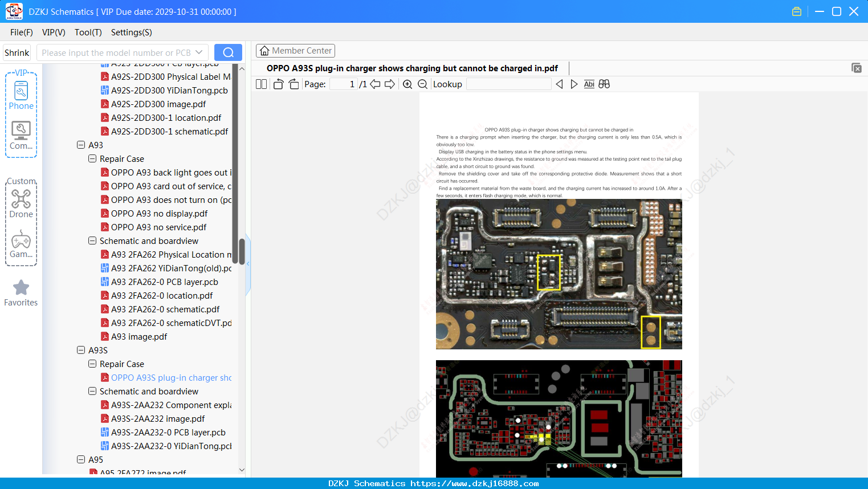Open A93 2FA262-0 schematic.pdf
This screenshot has height=489, width=868.
[160, 309]
